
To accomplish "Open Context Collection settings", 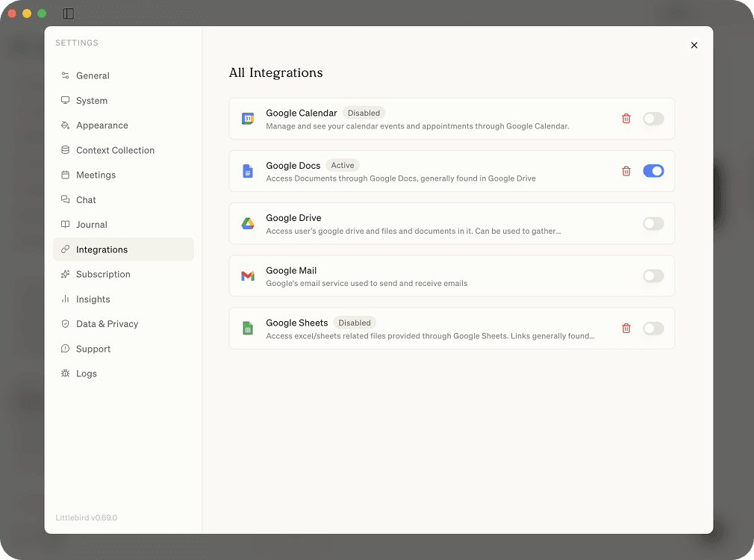I will coord(124,150).
